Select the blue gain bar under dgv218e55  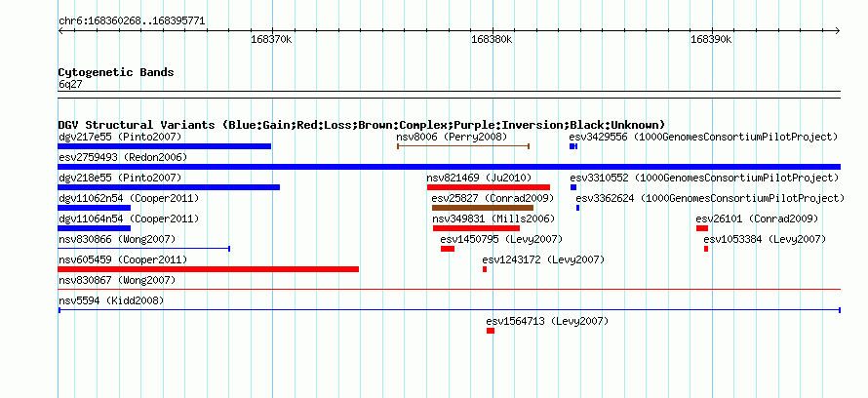coord(169,187)
